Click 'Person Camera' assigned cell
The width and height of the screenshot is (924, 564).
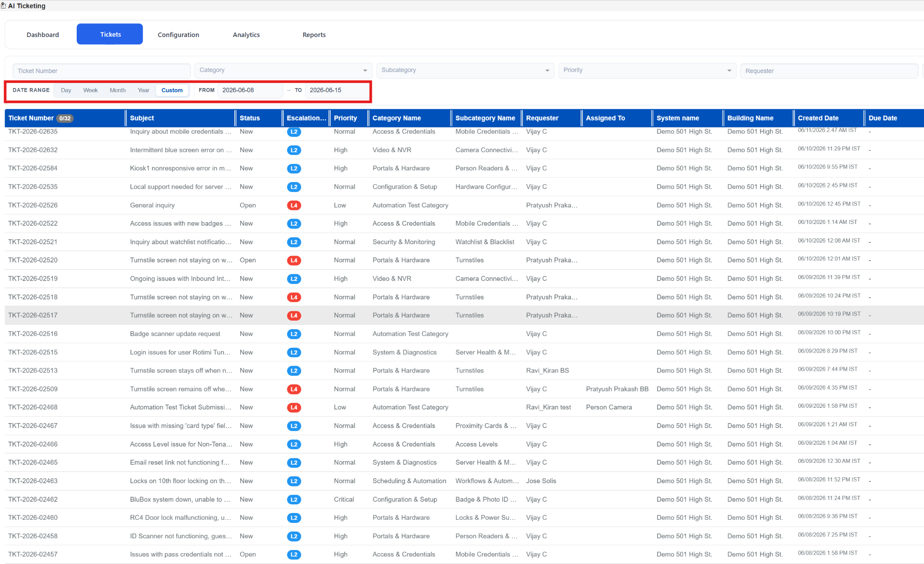tap(609, 407)
